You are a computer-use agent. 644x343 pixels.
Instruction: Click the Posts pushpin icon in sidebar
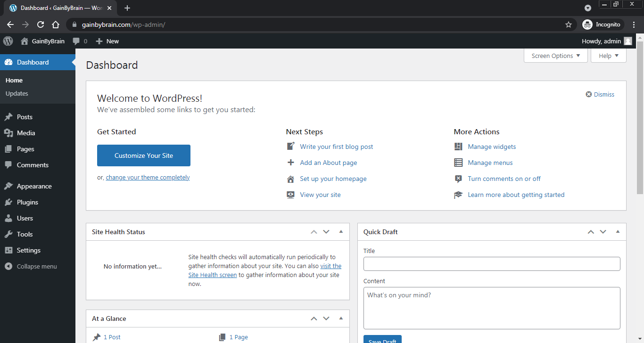[8, 117]
